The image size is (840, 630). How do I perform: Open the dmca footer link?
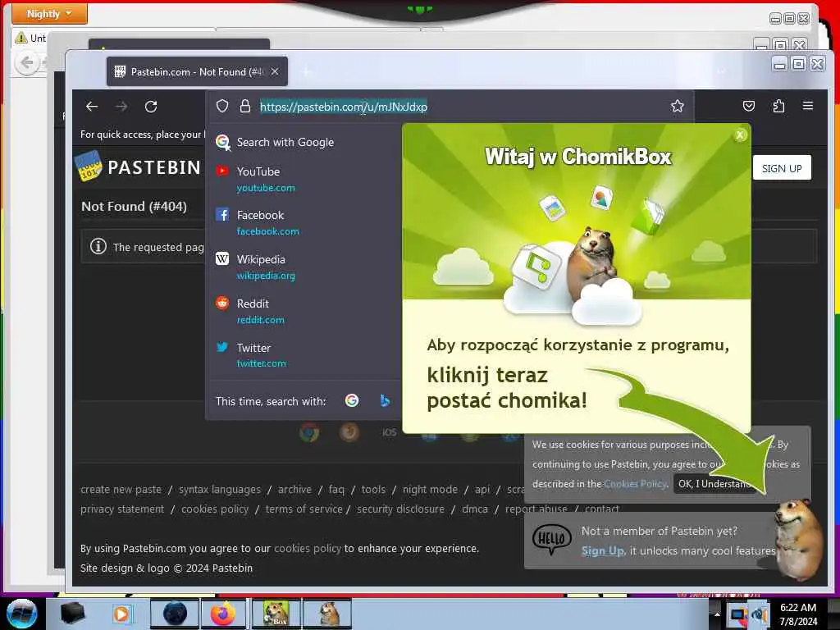tap(475, 509)
